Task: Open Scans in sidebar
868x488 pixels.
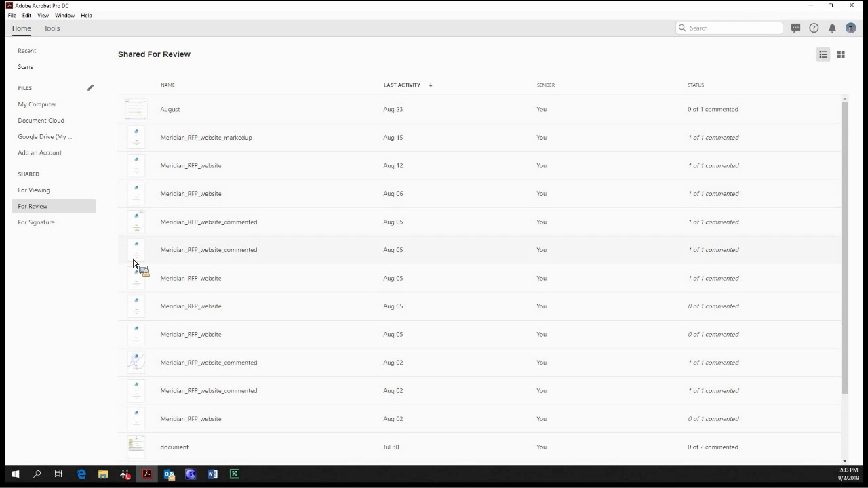Action: [x=25, y=67]
